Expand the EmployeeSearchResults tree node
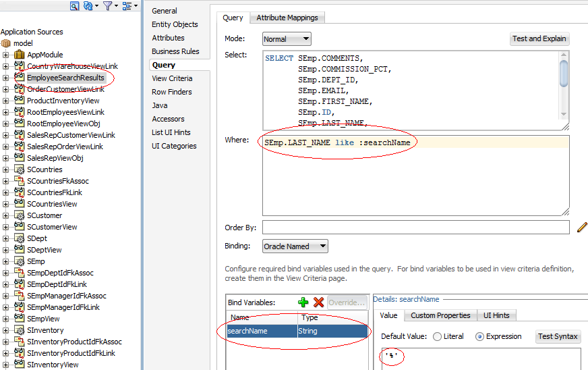The image size is (588, 370). pyautogui.click(x=5, y=78)
